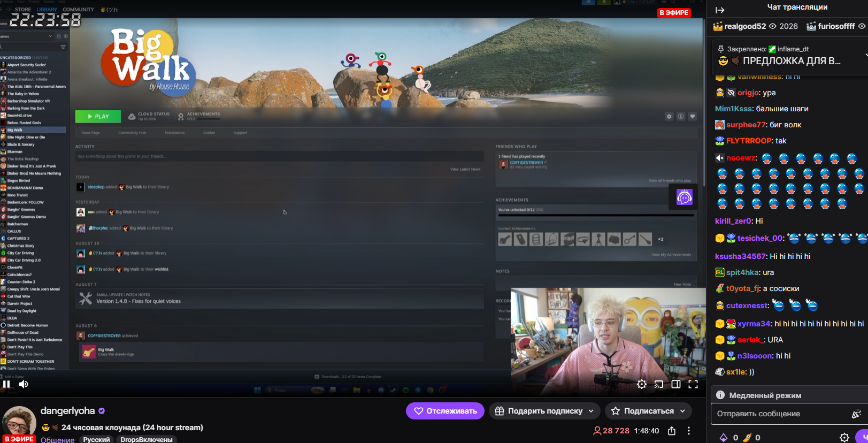Open friend COFFIDESTROYER in Friends Who Play

click(x=526, y=163)
